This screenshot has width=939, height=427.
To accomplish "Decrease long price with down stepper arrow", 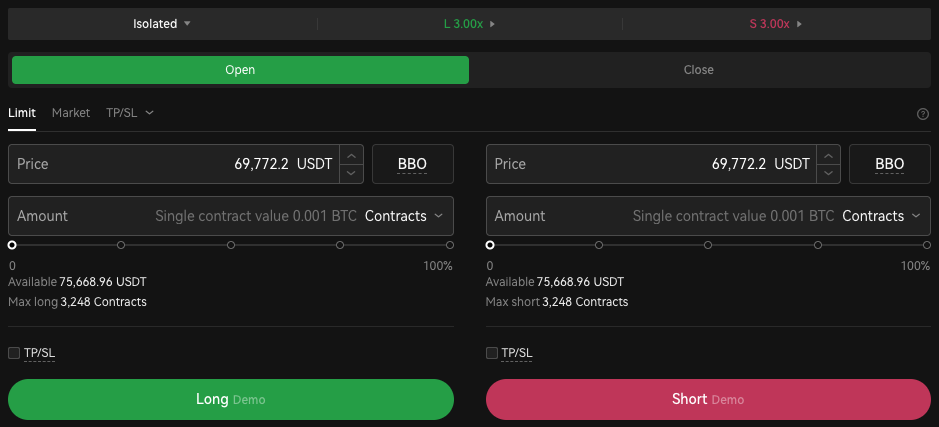I will [351, 173].
